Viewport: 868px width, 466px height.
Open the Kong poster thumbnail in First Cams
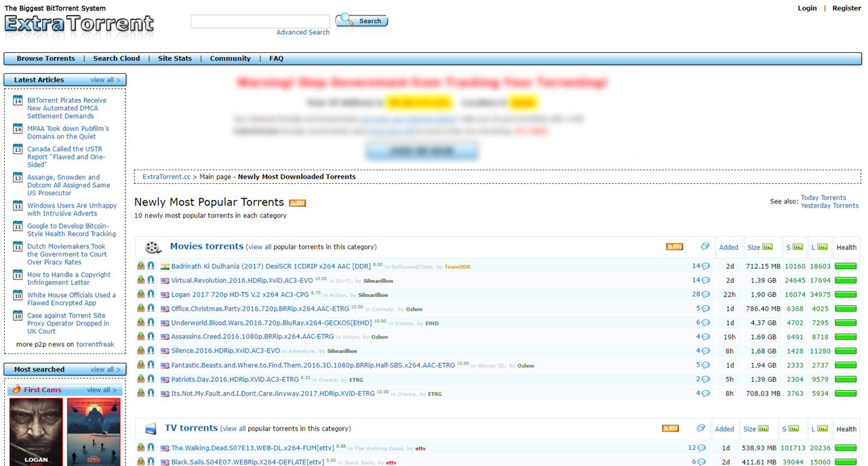(94, 431)
